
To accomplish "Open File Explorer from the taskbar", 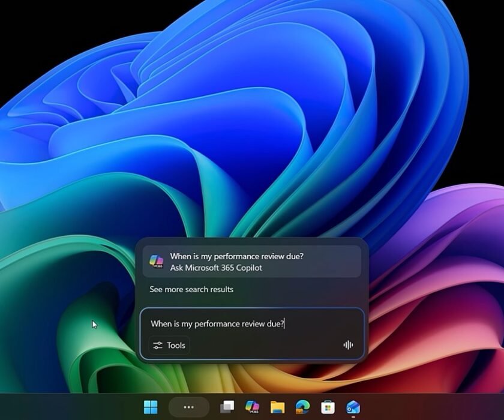I will 274,407.
